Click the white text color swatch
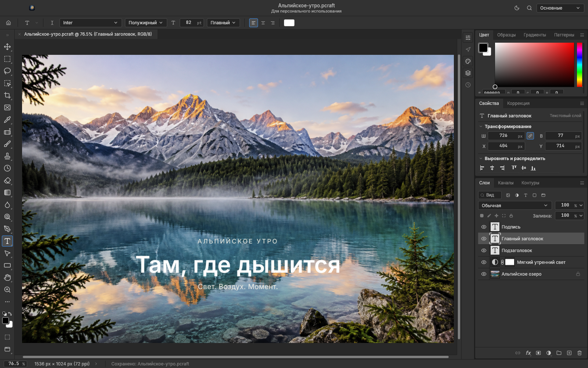This screenshot has width=588, height=368. tap(289, 23)
